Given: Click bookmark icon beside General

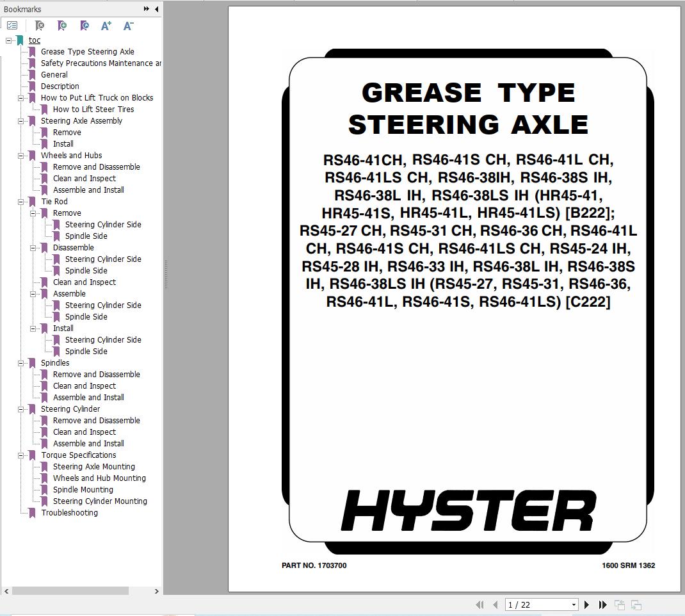Looking at the screenshot, I should coord(32,75).
